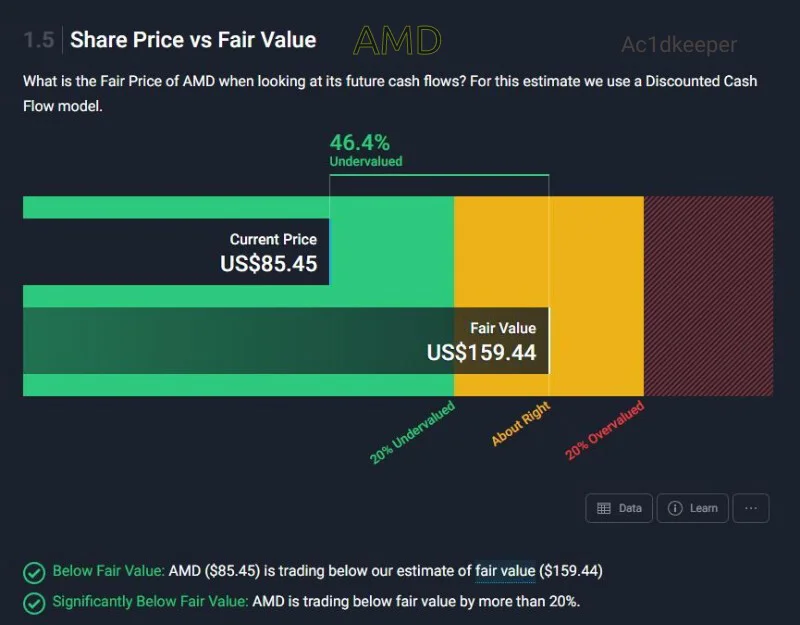Click the Significantly Below Fair Value checkmark icon
This screenshot has width=800, height=625.
34,604
